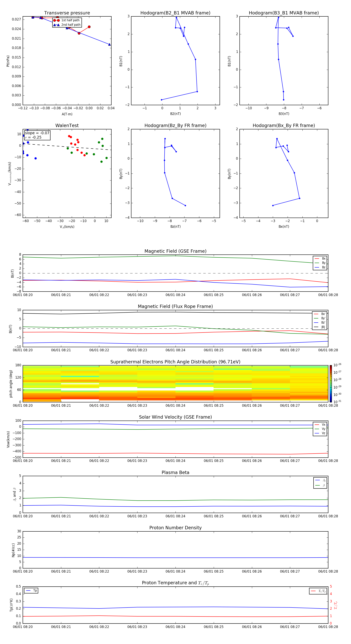Click the pitch angle distribution colorbar
The height and width of the screenshot is (644, 351).
tap(331, 384)
